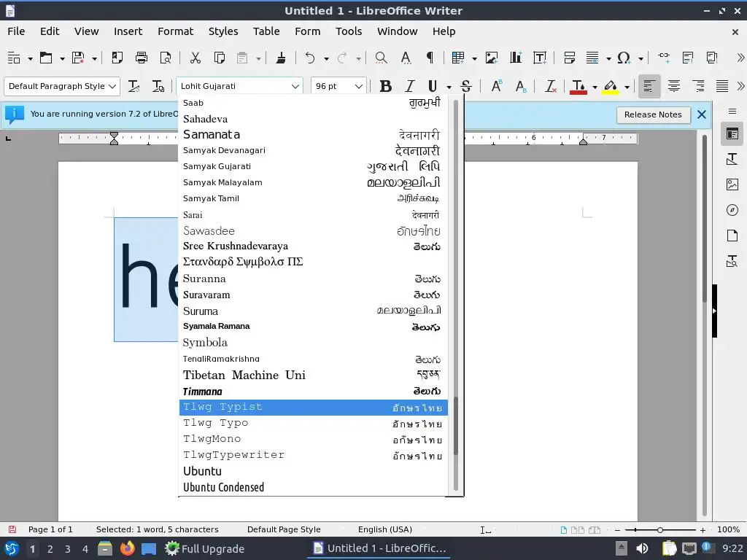Open the Table menu
This screenshot has width=747, height=560.
266,31
